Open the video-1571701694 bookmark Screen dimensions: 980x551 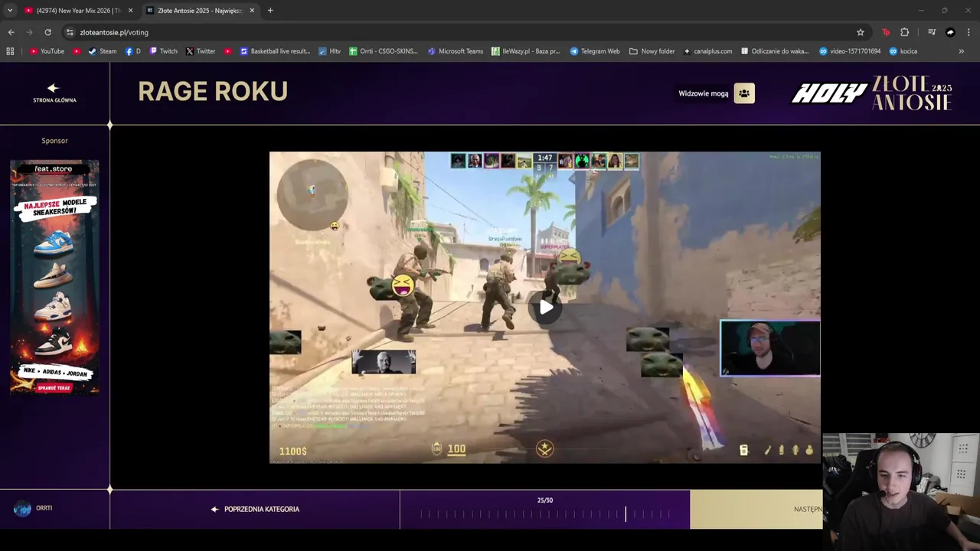coord(850,51)
